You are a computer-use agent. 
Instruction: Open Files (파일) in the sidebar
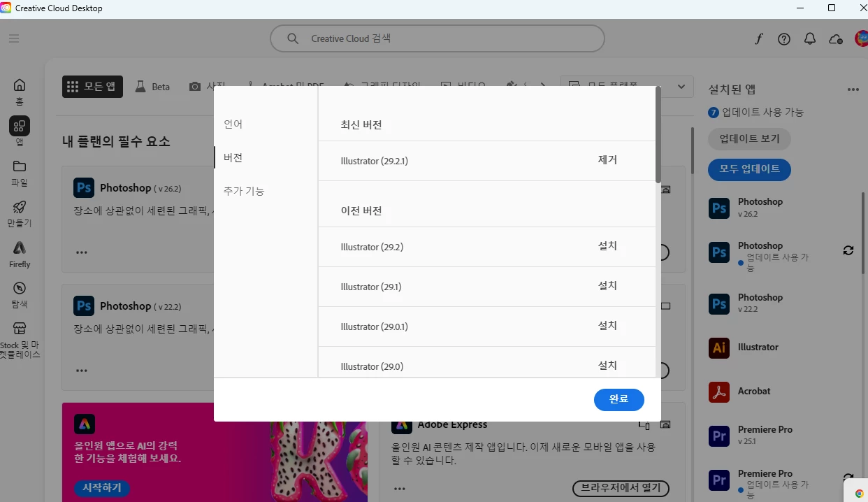pos(20,173)
